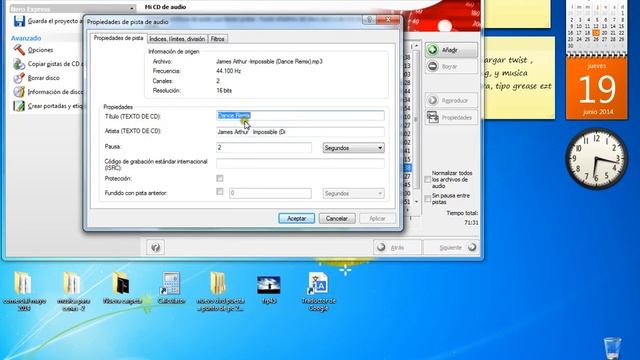Enable Sin pausa entre pistas checkbox
640x360 pixels.
[427, 199]
